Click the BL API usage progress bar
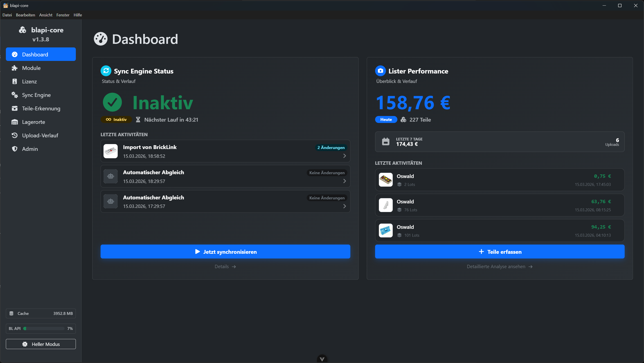This screenshot has width=644, height=363. coord(44,329)
